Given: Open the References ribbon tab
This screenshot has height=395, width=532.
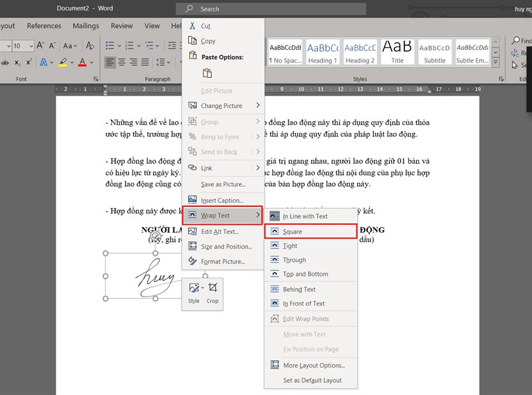Looking at the screenshot, I should 44,26.
